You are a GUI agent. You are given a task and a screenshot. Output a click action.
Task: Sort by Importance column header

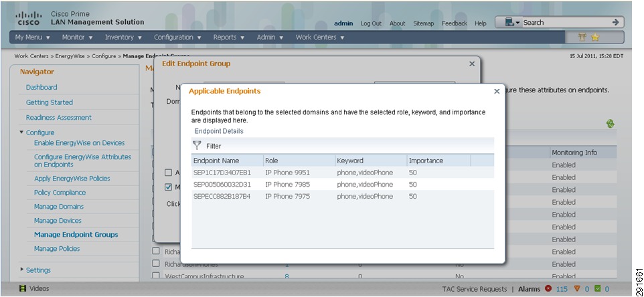tap(438, 161)
